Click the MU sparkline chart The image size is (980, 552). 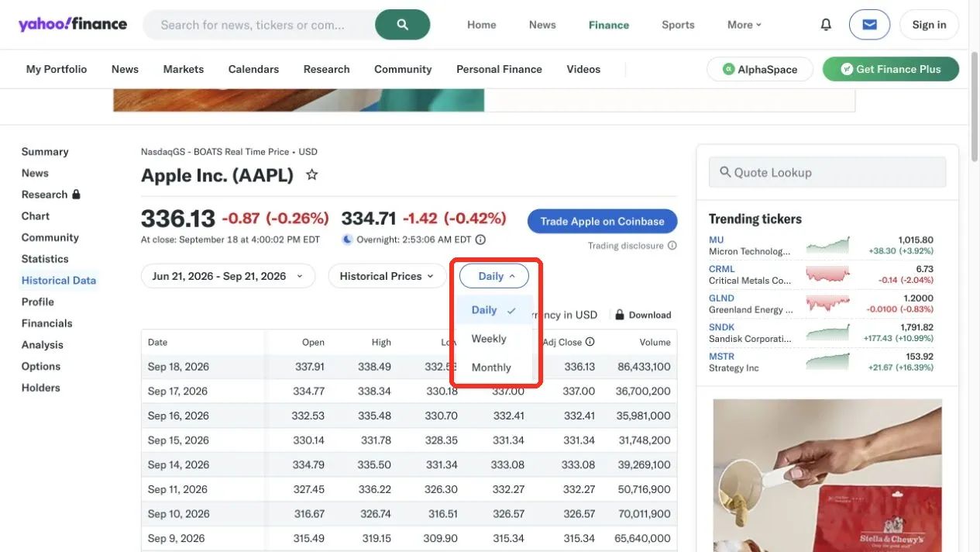pyautogui.click(x=827, y=246)
